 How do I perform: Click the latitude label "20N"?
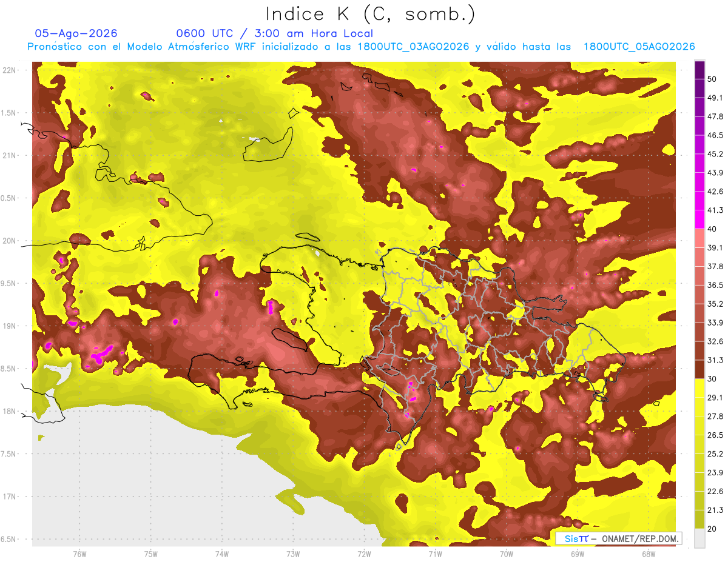[x=10, y=241]
